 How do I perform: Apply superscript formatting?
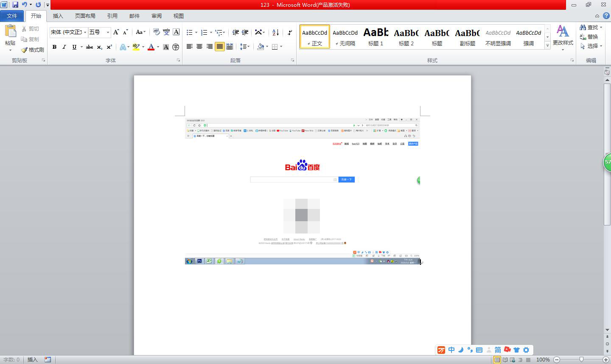tap(109, 47)
